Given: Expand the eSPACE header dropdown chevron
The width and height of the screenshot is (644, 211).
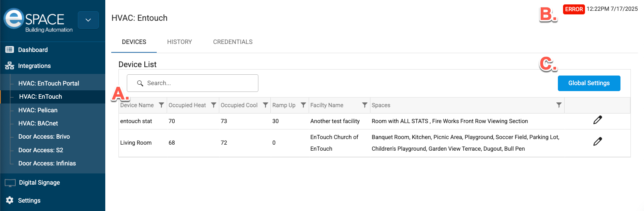Looking at the screenshot, I should [88, 20].
